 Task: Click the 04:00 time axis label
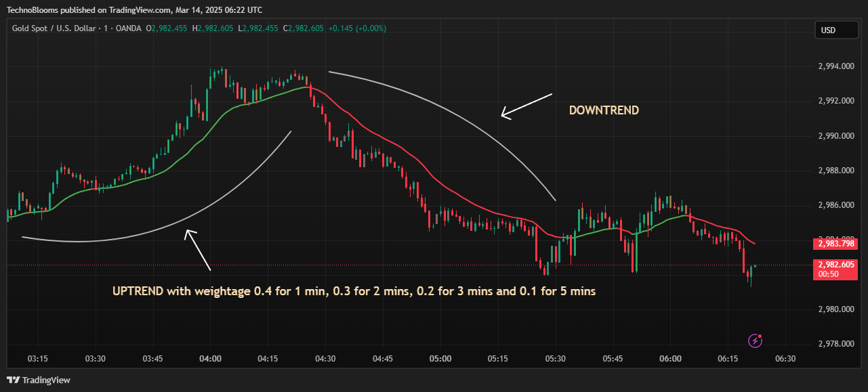click(210, 358)
